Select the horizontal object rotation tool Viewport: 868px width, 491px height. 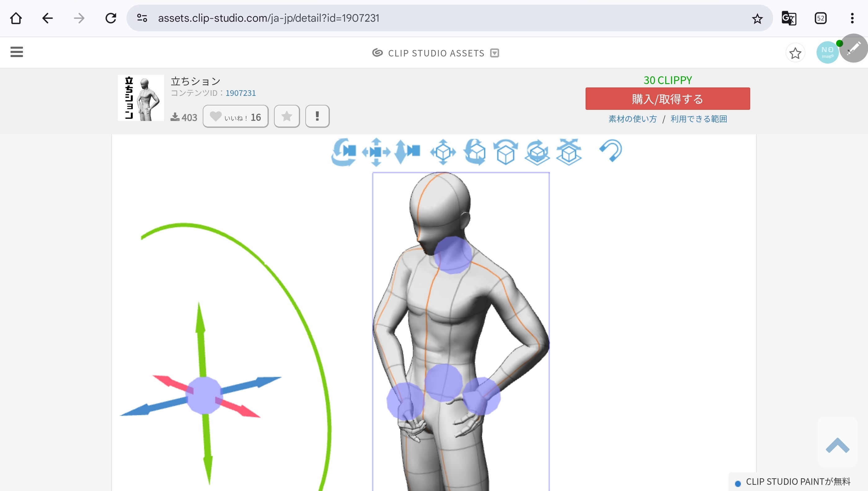(x=537, y=152)
